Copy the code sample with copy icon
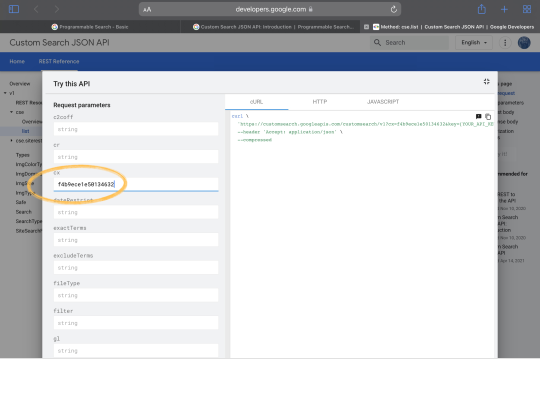Viewport: 540px width, 405px height. coord(488,117)
